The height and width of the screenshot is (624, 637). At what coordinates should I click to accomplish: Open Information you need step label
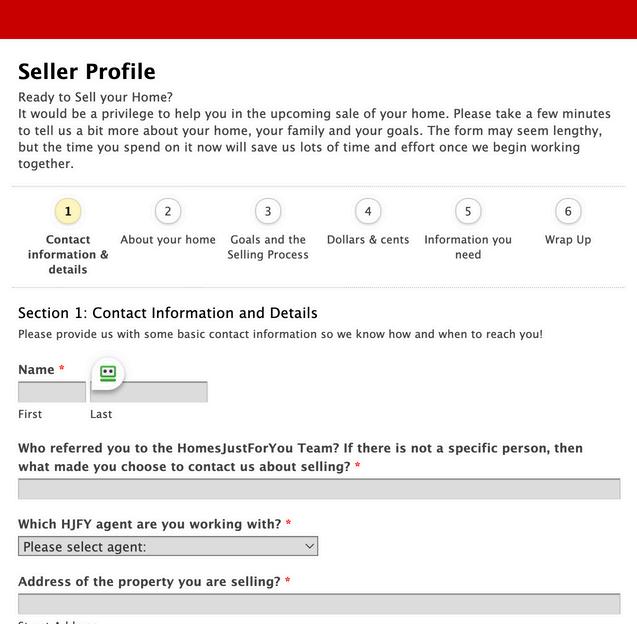(468, 247)
